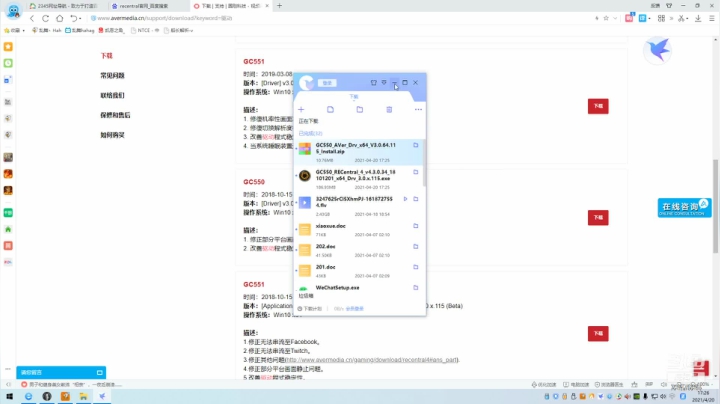Click the scissors screenshot tool icon

pos(681,18)
